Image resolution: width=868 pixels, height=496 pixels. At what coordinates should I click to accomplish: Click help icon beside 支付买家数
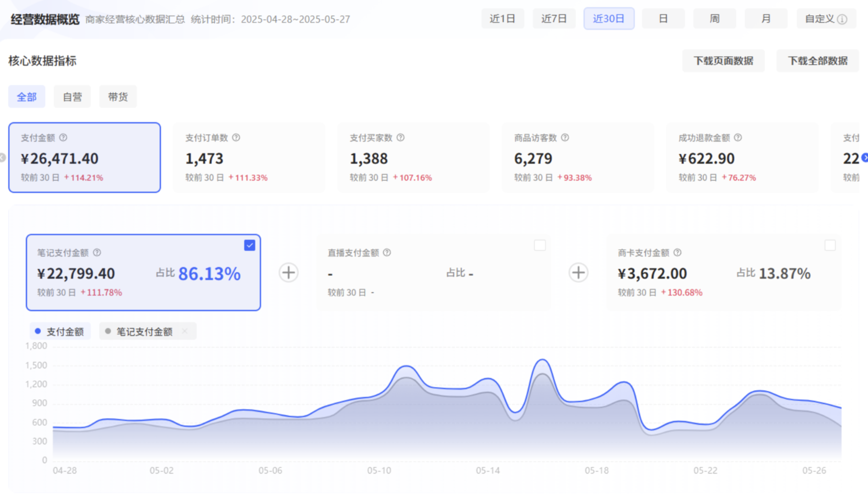point(400,138)
